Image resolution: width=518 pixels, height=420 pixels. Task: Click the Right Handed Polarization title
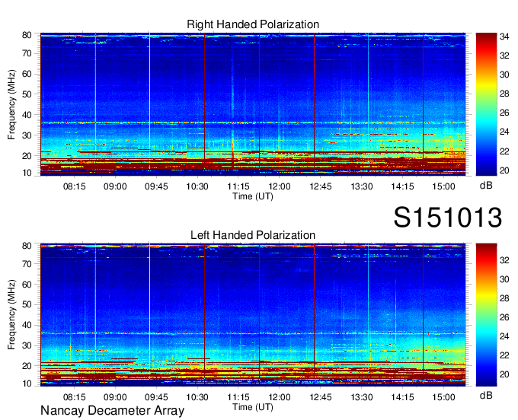click(x=253, y=24)
